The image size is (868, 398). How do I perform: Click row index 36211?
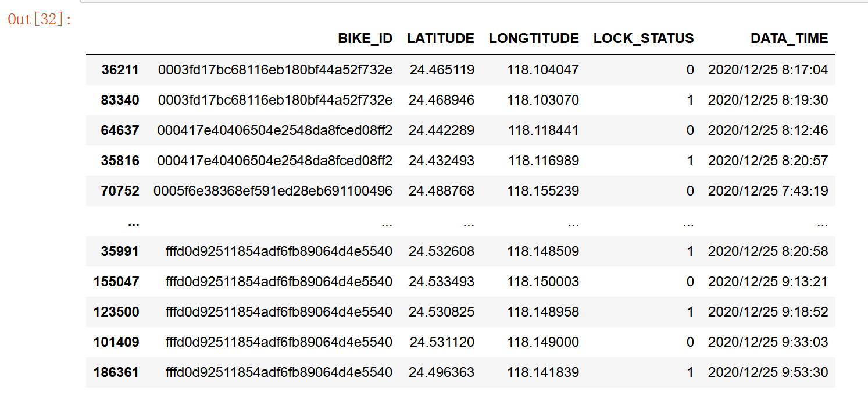click(x=120, y=70)
